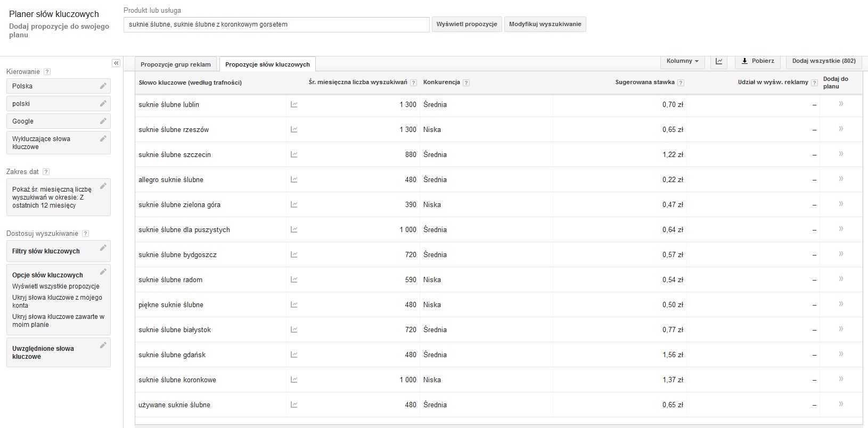Add suknie ślubne lublin to plan
This screenshot has width=868, height=428.
click(x=841, y=104)
